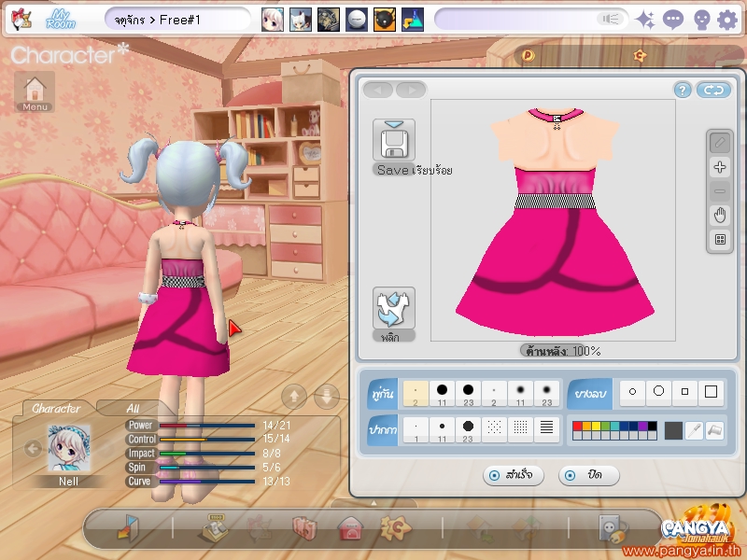Open the settings gear icon
The height and width of the screenshot is (560, 747).
click(727, 20)
